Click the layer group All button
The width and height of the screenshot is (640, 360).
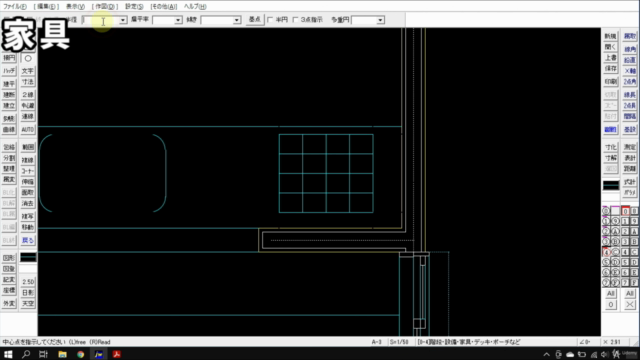(x=611, y=293)
